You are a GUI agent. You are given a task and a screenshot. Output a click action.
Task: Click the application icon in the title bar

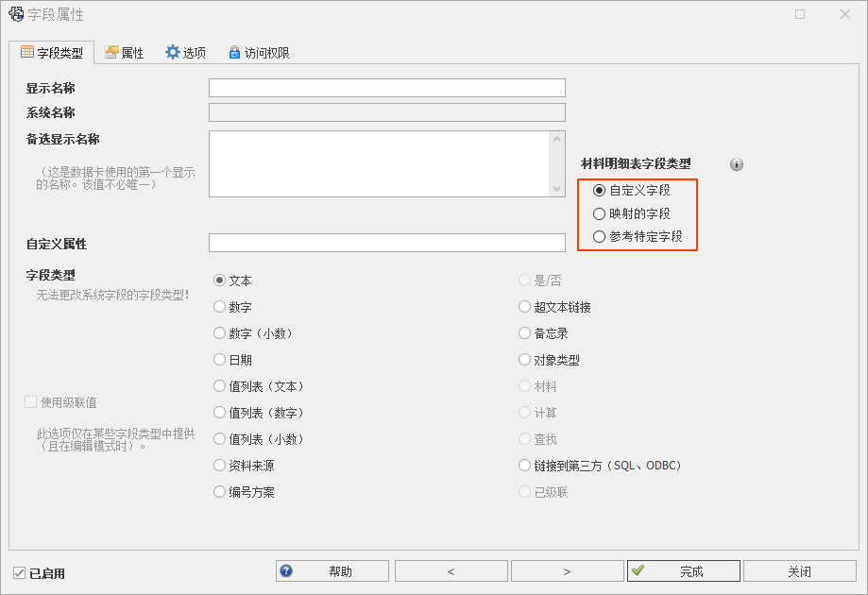(x=16, y=14)
